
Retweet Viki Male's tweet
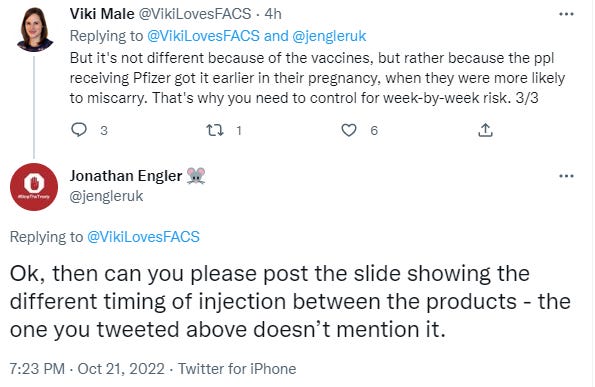point(214,131)
